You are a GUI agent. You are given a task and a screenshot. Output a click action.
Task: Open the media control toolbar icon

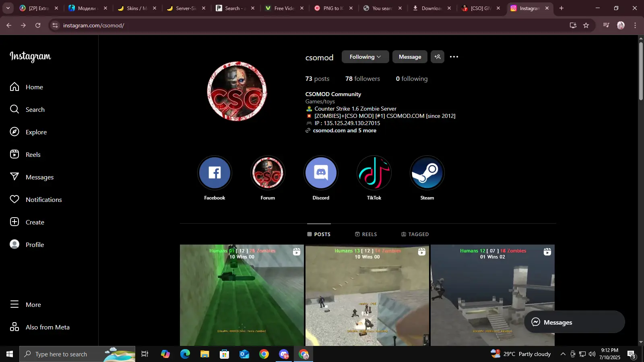[606, 25]
